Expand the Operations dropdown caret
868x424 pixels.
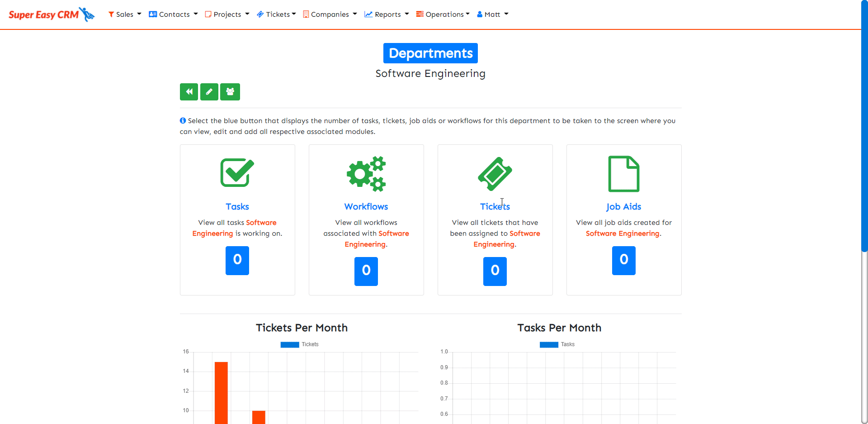pyautogui.click(x=467, y=14)
